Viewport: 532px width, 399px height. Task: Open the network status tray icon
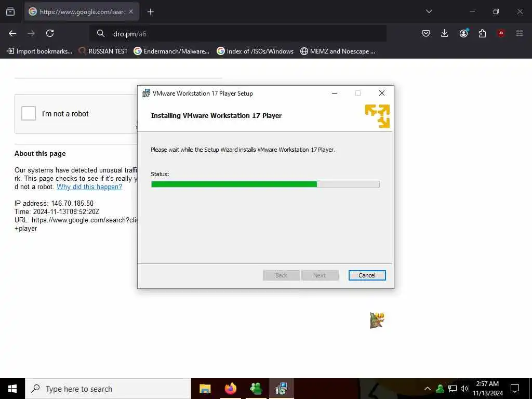pos(453,389)
